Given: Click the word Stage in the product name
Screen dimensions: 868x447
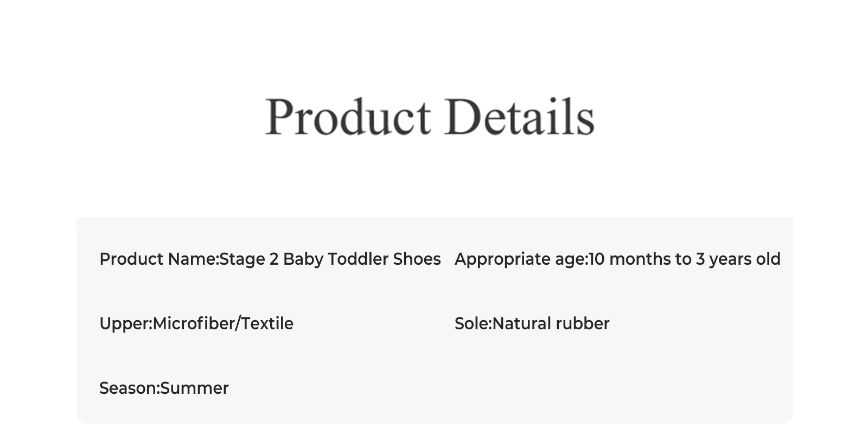Looking at the screenshot, I should point(241,259).
